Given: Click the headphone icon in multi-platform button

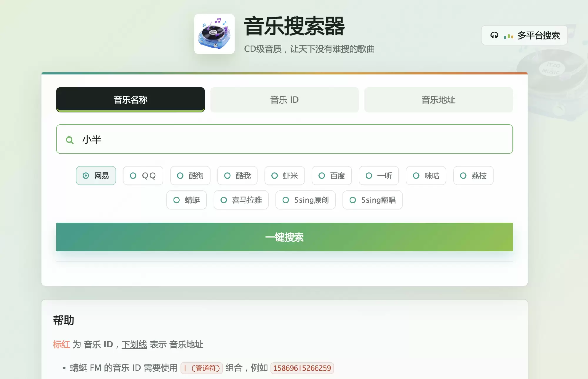Looking at the screenshot, I should (494, 35).
